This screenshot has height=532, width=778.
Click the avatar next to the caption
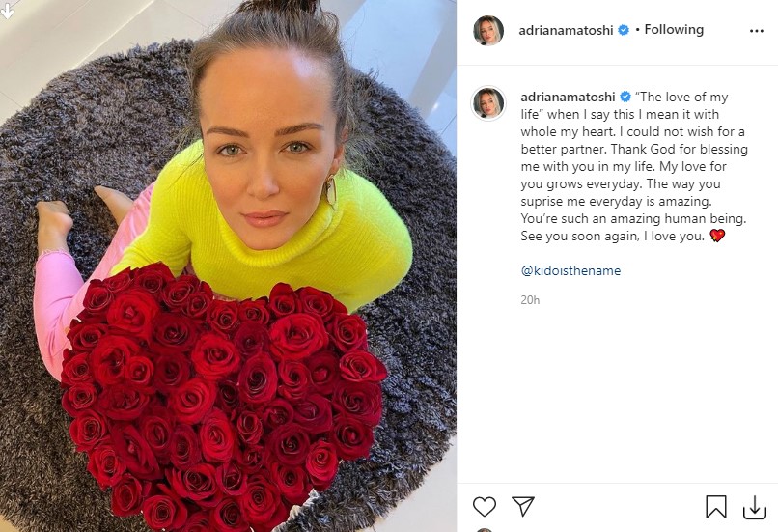[x=488, y=103]
